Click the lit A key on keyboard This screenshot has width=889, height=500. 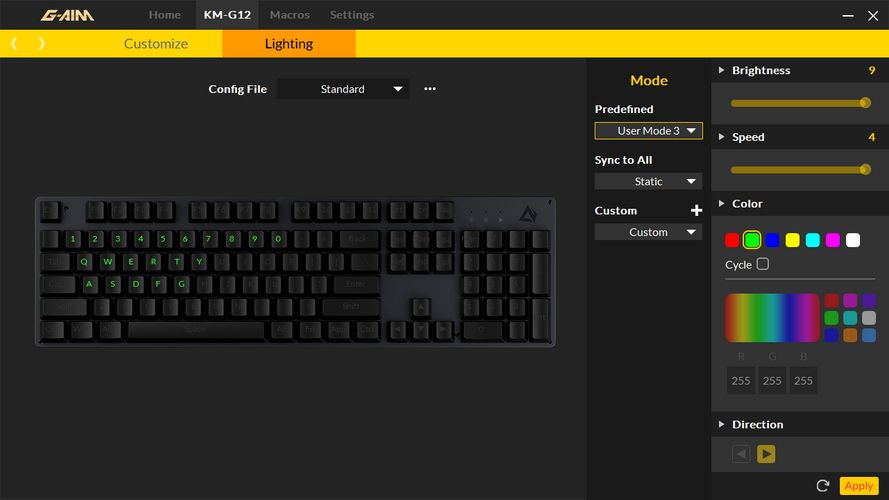click(90, 284)
